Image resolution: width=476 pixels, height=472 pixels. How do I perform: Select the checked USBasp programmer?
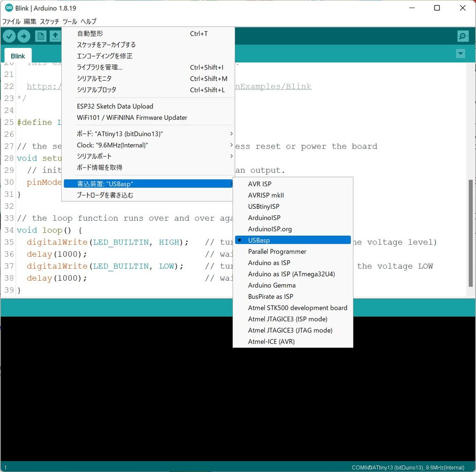point(293,240)
